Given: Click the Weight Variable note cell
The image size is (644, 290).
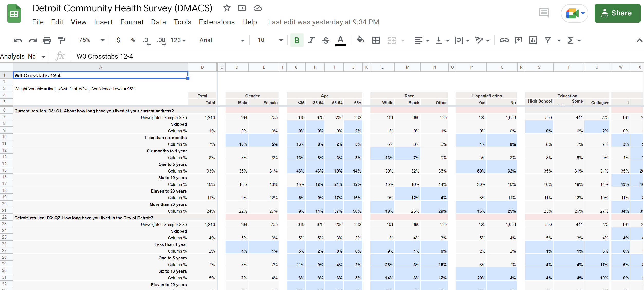Looking at the screenshot, I should (x=75, y=89).
